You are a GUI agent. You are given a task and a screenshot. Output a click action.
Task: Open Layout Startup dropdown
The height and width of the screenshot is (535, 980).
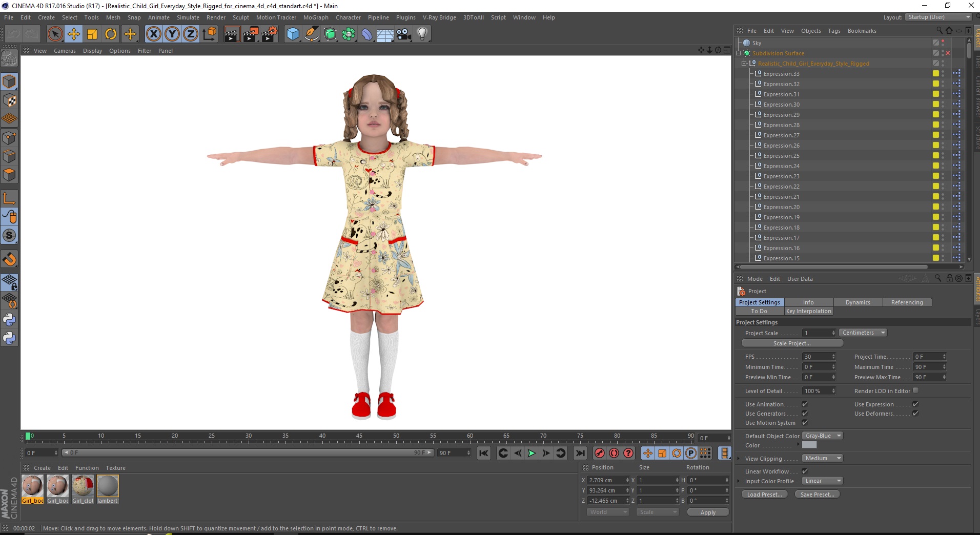tap(938, 17)
